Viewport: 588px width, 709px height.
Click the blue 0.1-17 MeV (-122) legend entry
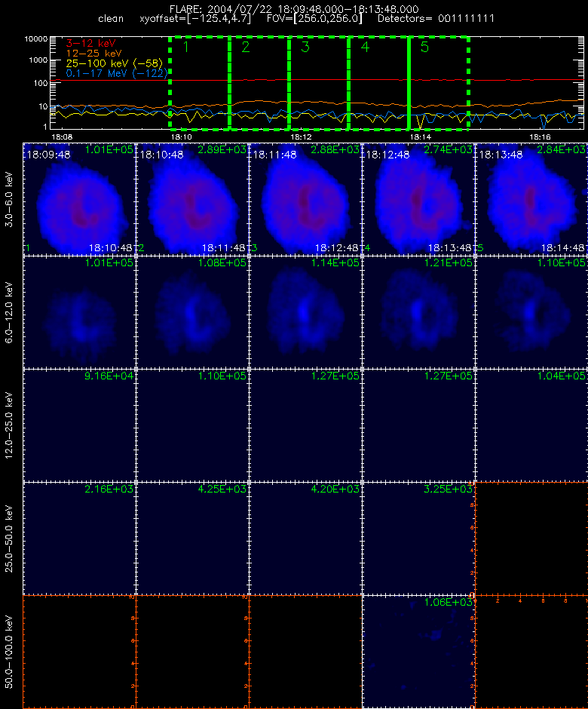pyautogui.click(x=117, y=73)
